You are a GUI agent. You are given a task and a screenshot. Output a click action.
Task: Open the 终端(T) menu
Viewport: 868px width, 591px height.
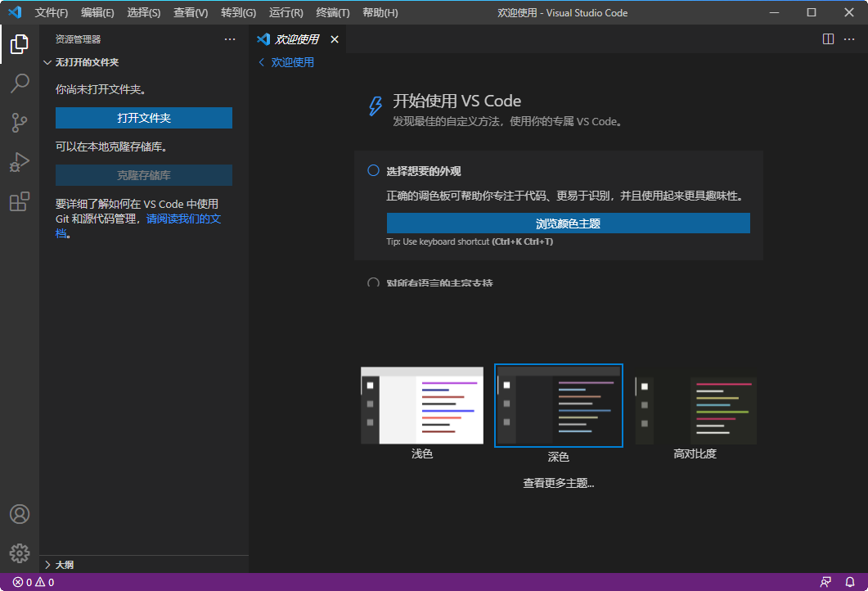[x=333, y=13]
